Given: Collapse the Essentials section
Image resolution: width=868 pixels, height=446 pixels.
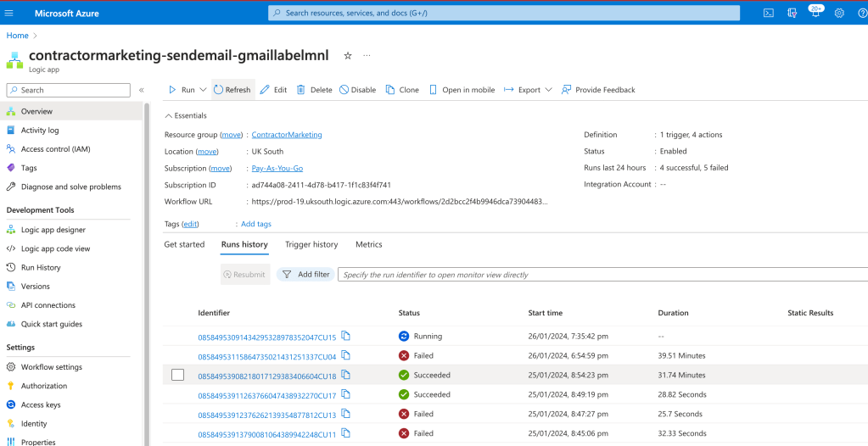Looking at the screenshot, I should click(186, 115).
